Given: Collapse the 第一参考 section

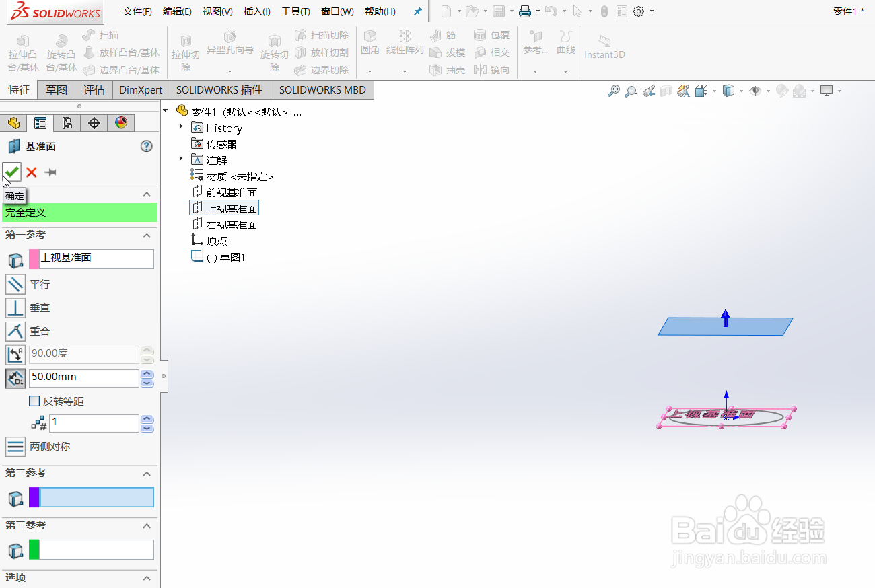Looking at the screenshot, I should [147, 235].
